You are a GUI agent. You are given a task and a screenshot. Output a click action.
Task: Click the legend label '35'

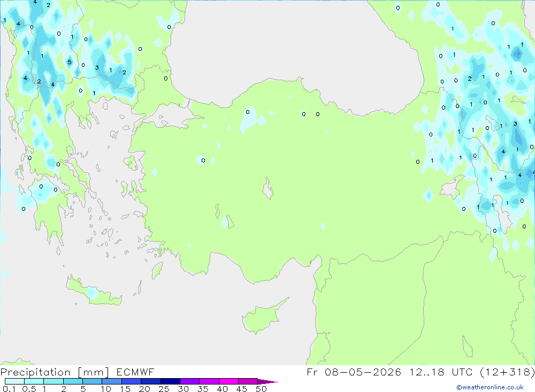[203, 389]
